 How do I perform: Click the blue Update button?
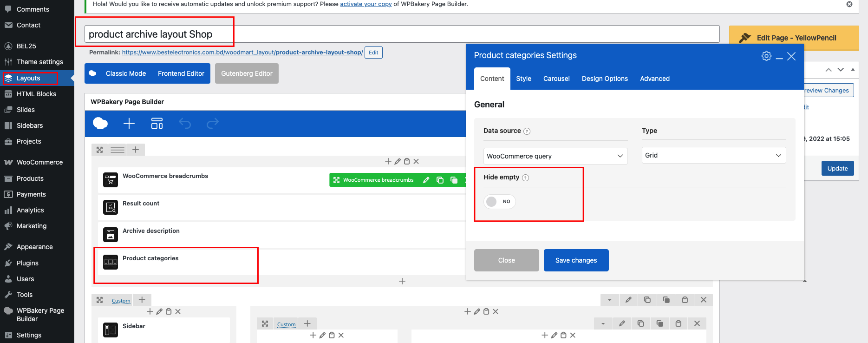pos(838,168)
